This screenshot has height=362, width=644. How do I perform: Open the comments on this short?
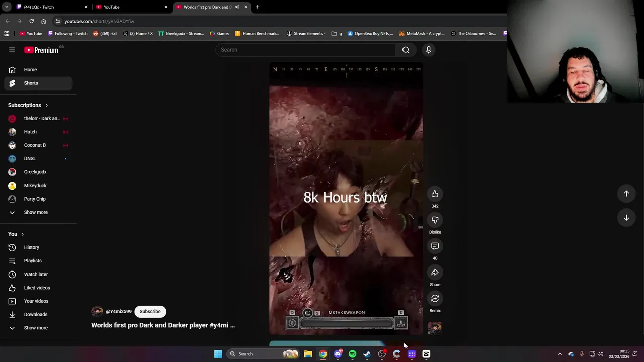pyautogui.click(x=435, y=246)
